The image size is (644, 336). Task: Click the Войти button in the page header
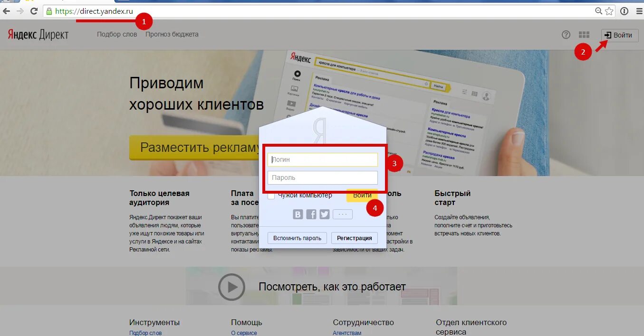click(x=620, y=35)
